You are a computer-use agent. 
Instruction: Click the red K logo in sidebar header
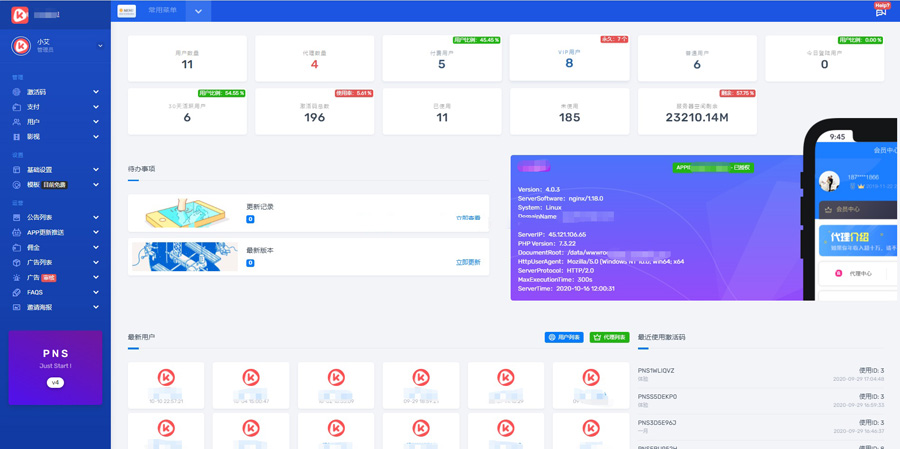click(x=19, y=15)
